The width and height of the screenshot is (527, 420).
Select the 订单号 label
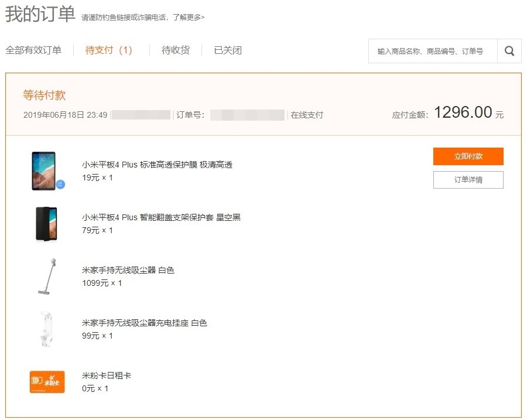tap(190, 115)
